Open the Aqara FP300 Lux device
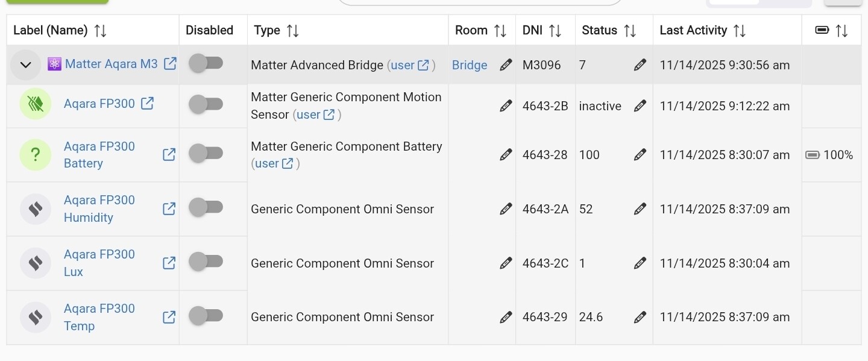This screenshot has width=868, height=361. pos(99,263)
